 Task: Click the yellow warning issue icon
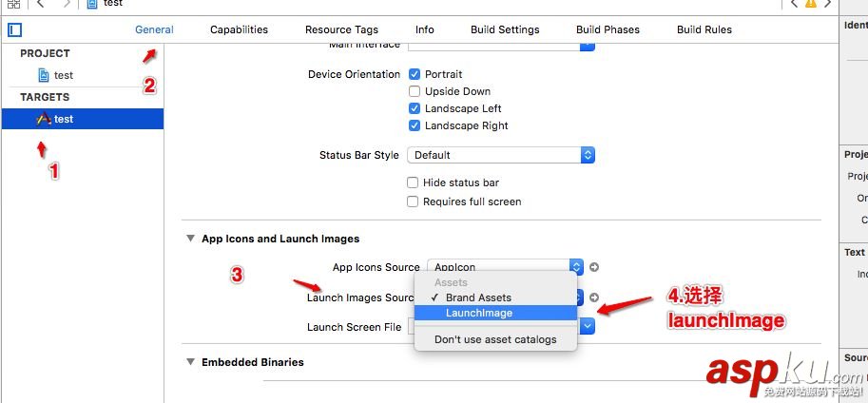tap(810, 4)
